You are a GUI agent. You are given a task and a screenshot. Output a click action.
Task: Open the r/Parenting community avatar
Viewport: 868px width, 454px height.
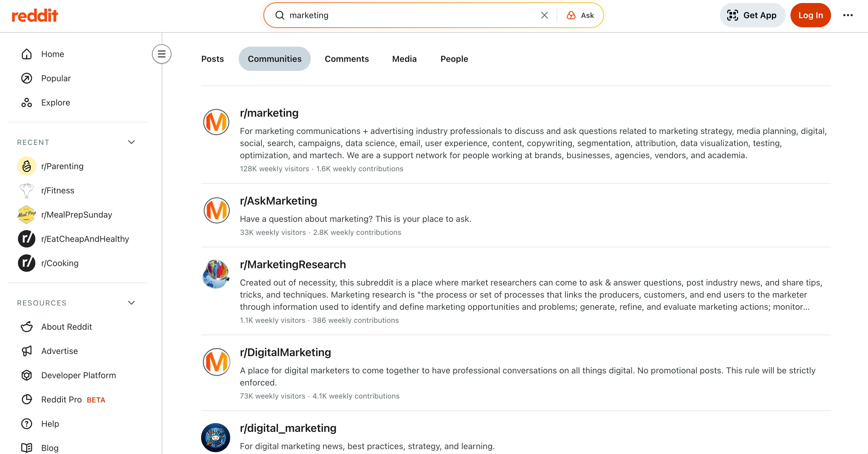26,166
